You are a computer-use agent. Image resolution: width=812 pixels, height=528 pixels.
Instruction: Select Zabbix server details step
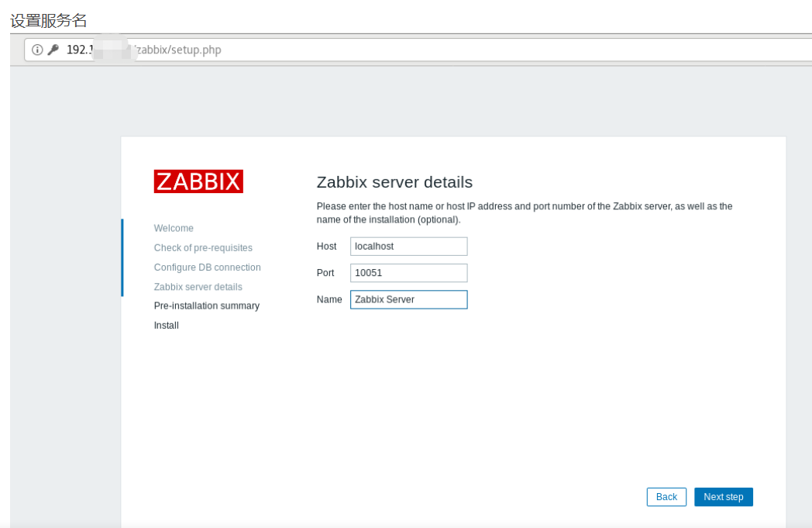pyautogui.click(x=198, y=287)
